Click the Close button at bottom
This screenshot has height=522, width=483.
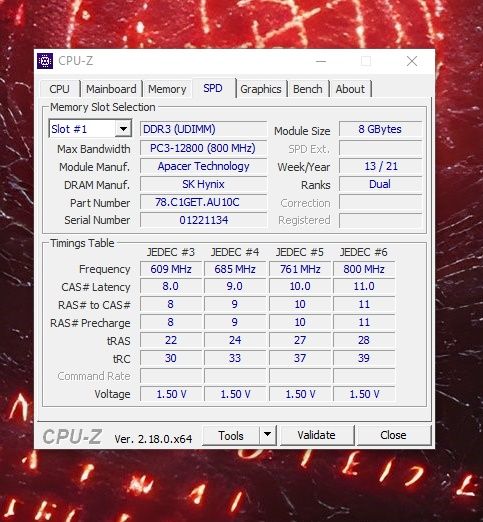click(393, 435)
